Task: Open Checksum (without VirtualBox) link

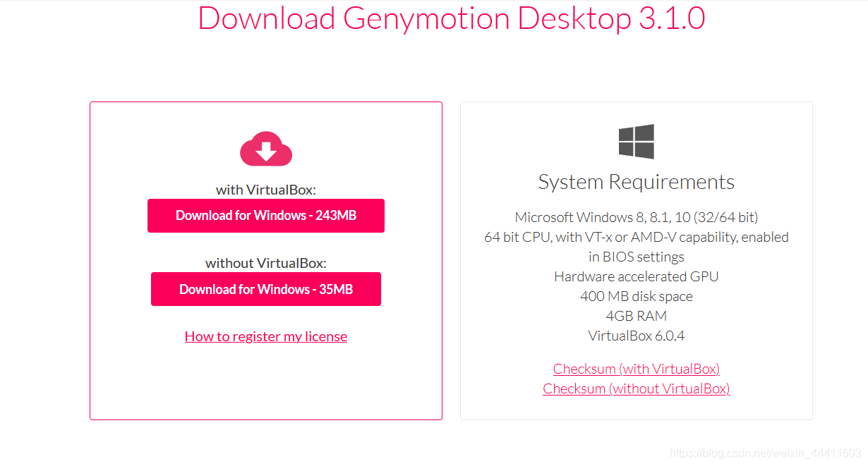Action: pos(637,388)
